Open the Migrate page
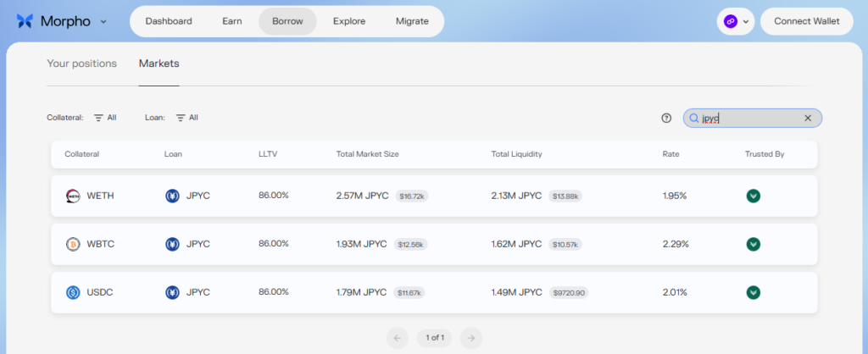Screen dimensions: 868x354 (412, 21)
